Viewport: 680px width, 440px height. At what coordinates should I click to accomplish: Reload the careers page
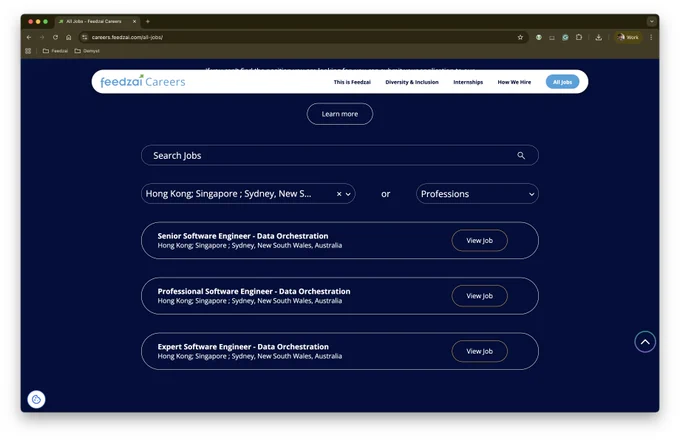[56, 37]
